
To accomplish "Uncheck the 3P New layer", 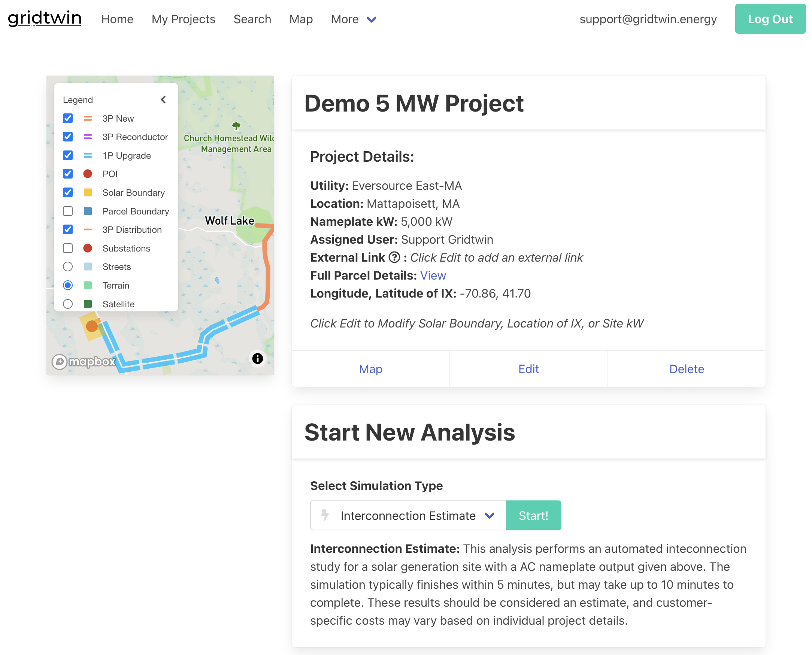I will 68,119.
